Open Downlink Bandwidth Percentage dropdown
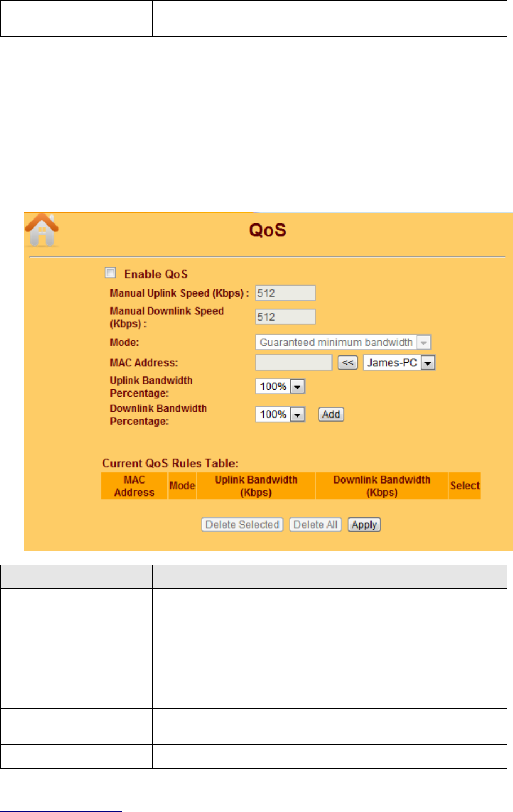The width and height of the screenshot is (513, 812). click(x=280, y=414)
